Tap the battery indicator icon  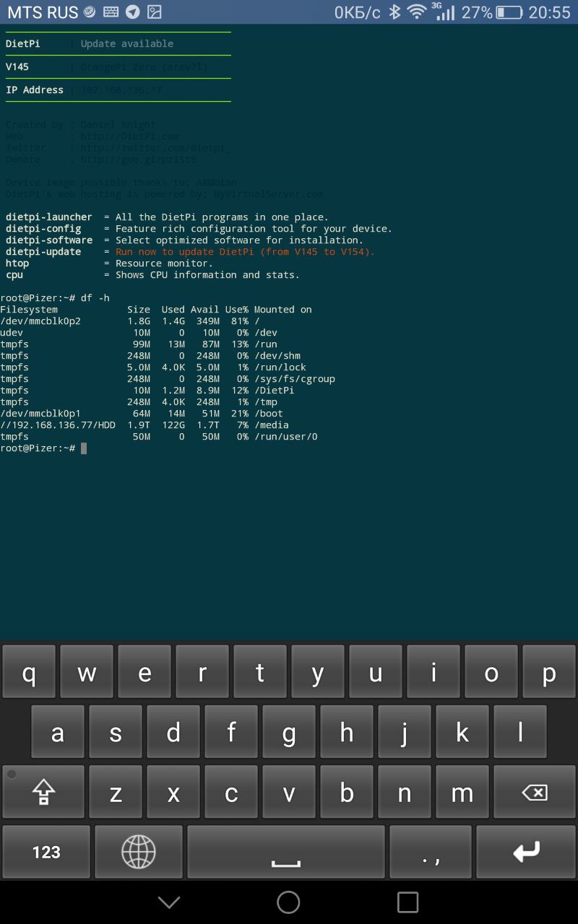[509, 12]
